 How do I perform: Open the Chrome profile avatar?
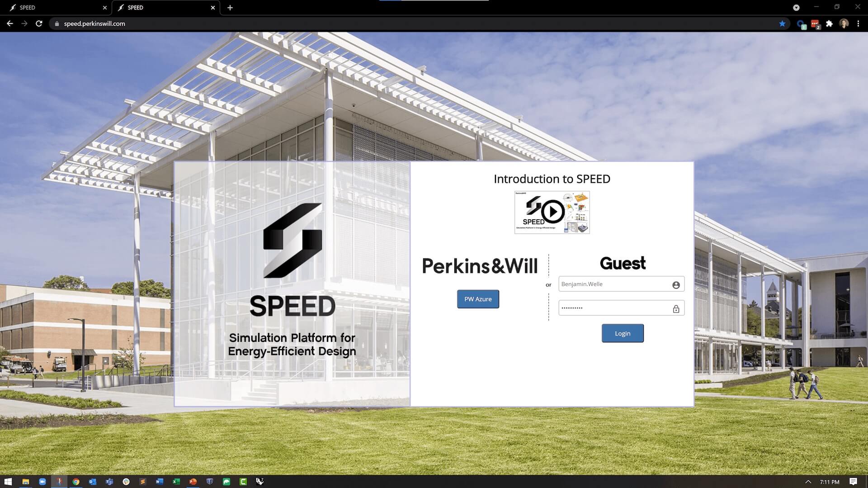(x=844, y=24)
